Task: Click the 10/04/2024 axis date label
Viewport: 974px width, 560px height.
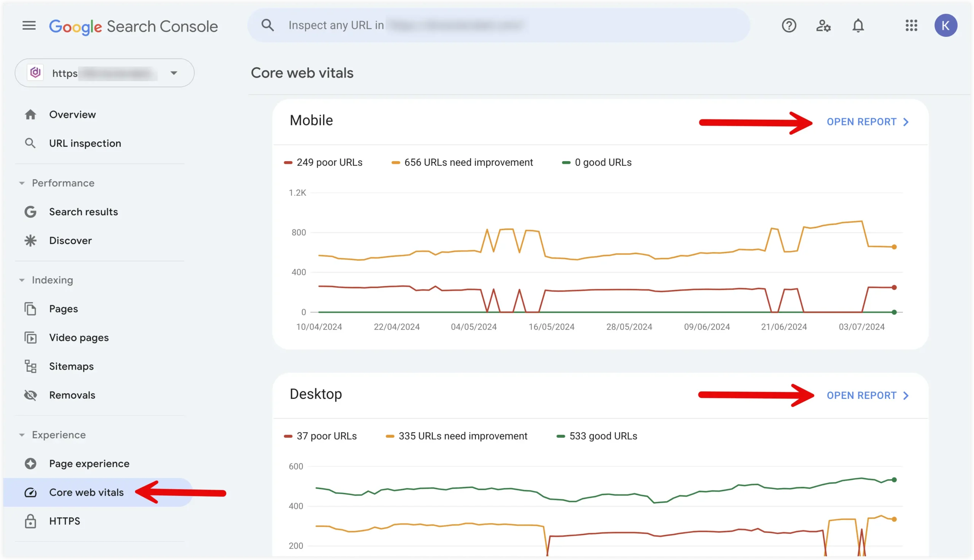Action: [x=318, y=327]
